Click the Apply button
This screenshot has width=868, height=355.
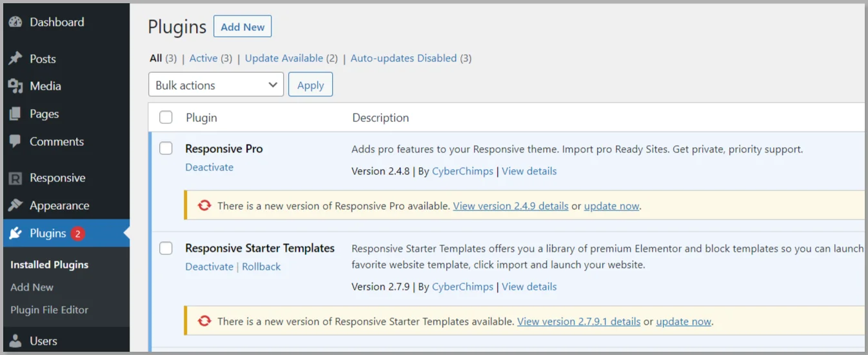coord(310,85)
